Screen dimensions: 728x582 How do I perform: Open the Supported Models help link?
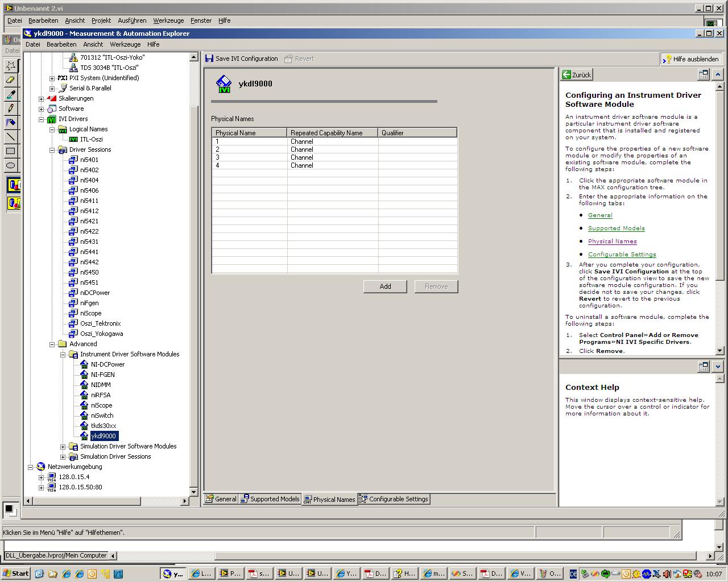point(617,228)
